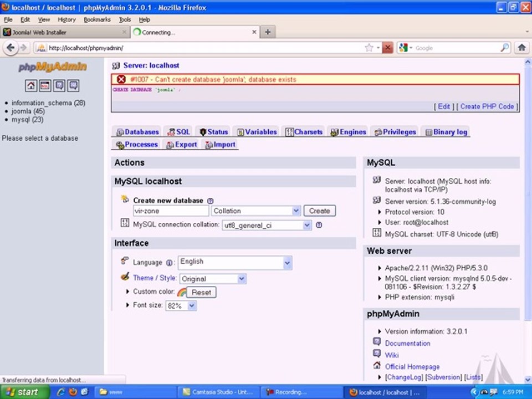This screenshot has height=399, width=532.
Task: Click the Firefox forward arrow
Action: tap(23, 48)
